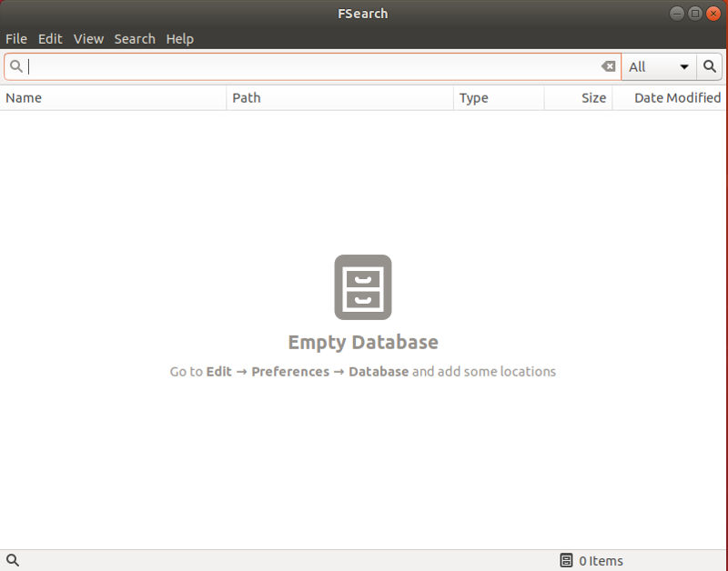Start a search with the magnifying glass button
The height and width of the screenshot is (571, 728).
[x=710, y=66]
